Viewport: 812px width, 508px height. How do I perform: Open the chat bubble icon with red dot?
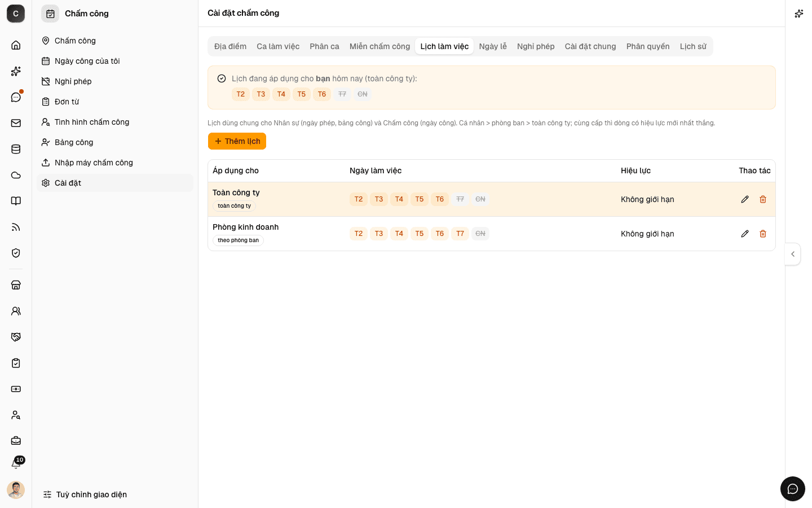(16, 97)
